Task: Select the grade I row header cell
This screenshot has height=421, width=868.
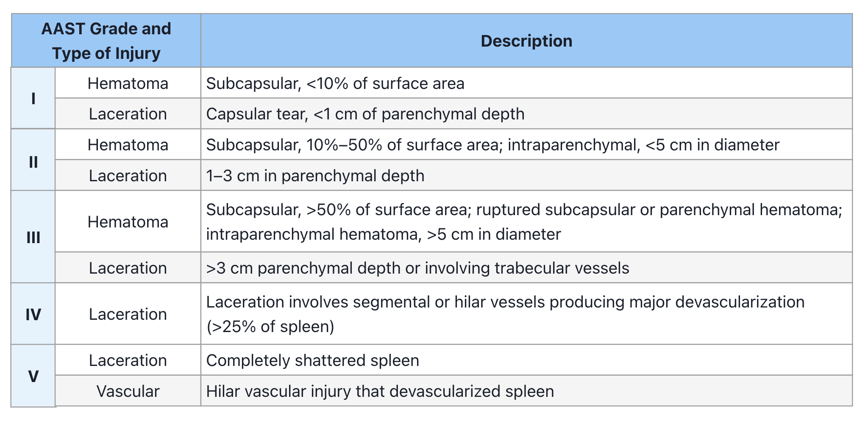Action: tap(33, 98)
